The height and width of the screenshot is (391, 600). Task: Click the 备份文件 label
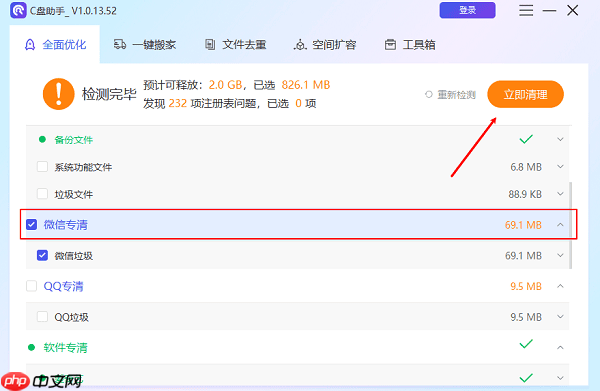[x=73, y=140]
